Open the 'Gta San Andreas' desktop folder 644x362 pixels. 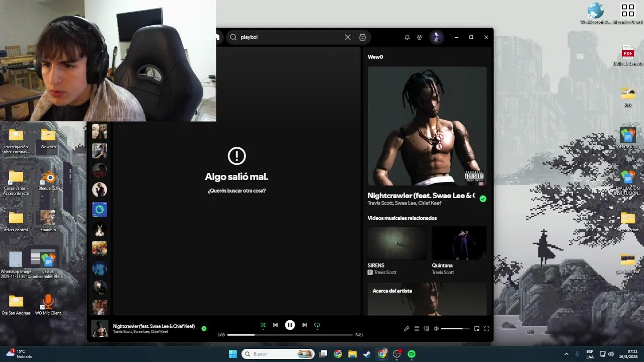(x=16, y=305)
